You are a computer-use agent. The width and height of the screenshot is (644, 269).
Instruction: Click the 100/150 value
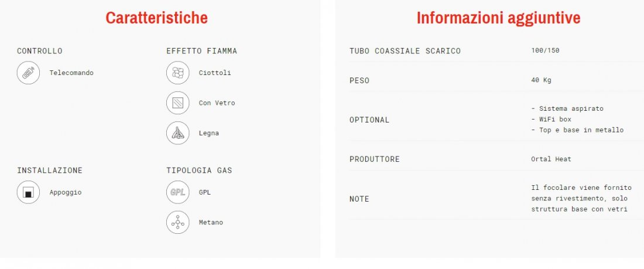545,50
